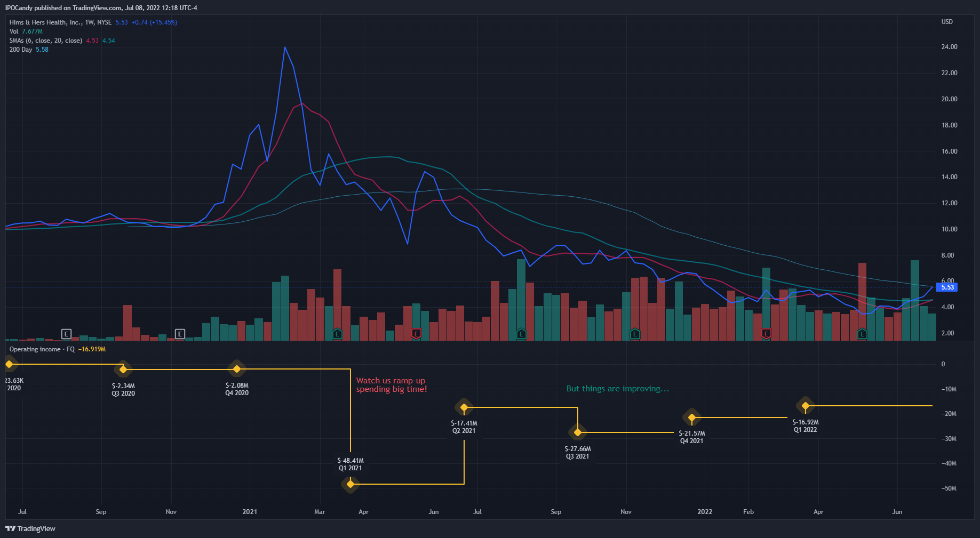This screenshot has width=980, height=538.
Task: Select the Q4 2021 operating income diamond
Action: coord(692,417)
